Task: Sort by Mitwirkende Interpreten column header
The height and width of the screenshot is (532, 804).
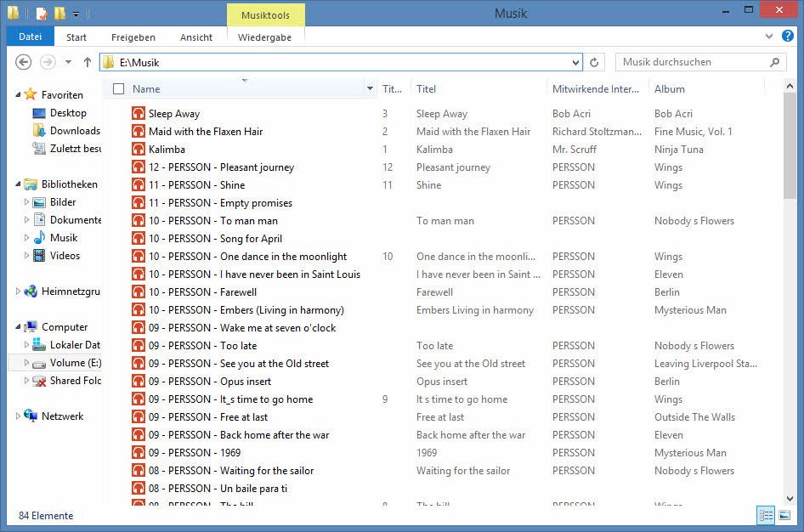Action: [x=596, y=89]
